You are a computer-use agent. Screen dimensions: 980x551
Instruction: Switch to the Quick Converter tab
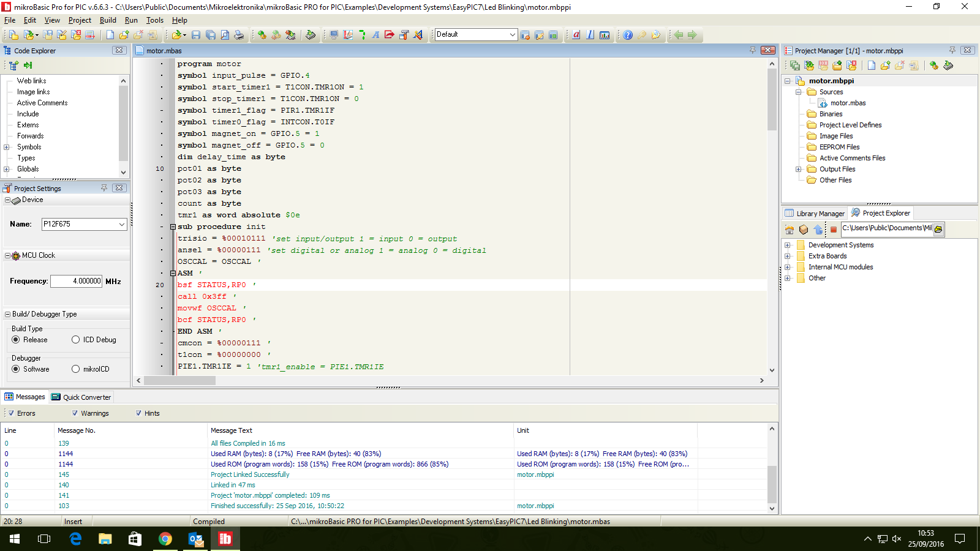click(81, 397)
